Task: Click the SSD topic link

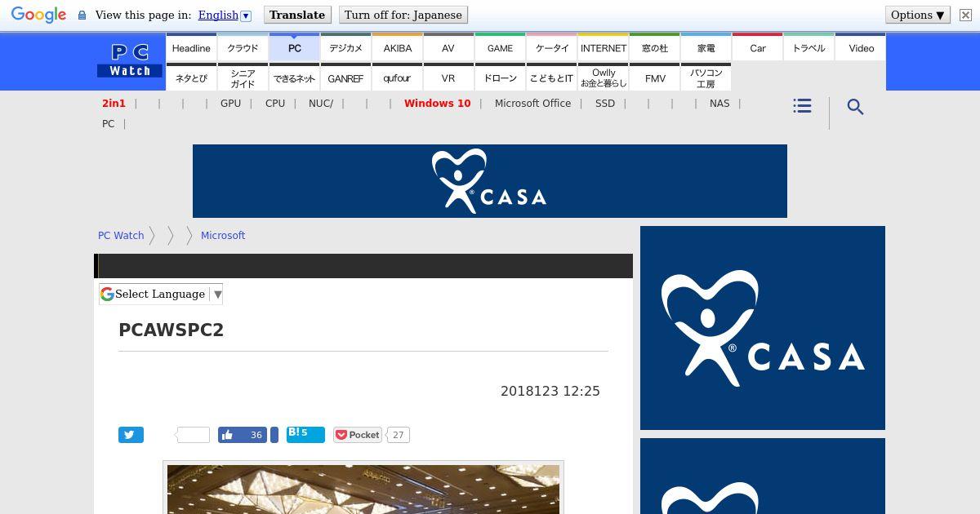Action: tap(605, 104)
